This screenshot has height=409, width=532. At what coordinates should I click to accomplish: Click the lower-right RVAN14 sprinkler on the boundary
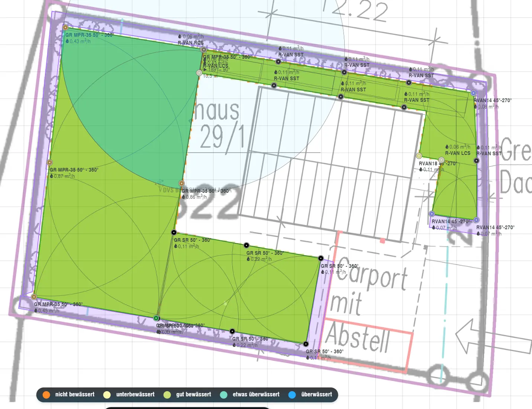coord(476,220)
